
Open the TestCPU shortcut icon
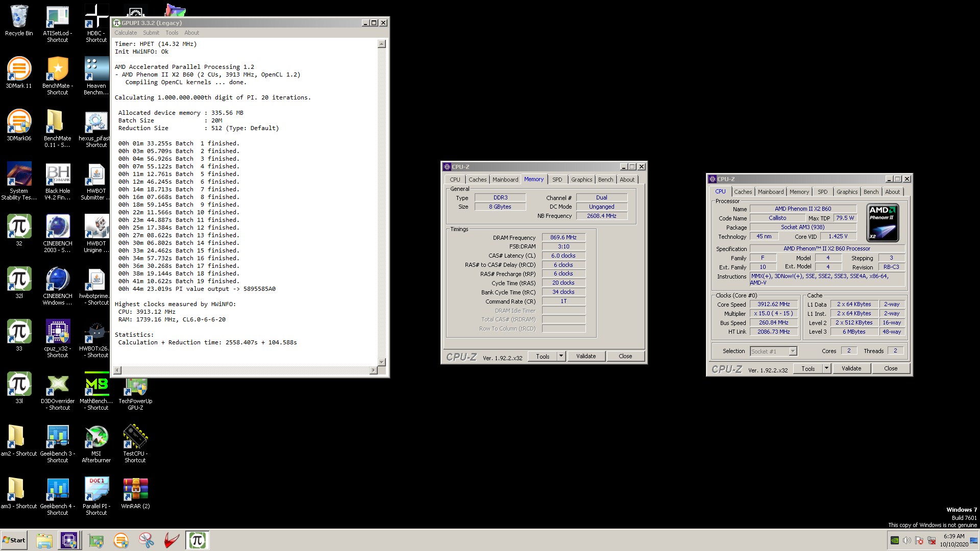135,444
